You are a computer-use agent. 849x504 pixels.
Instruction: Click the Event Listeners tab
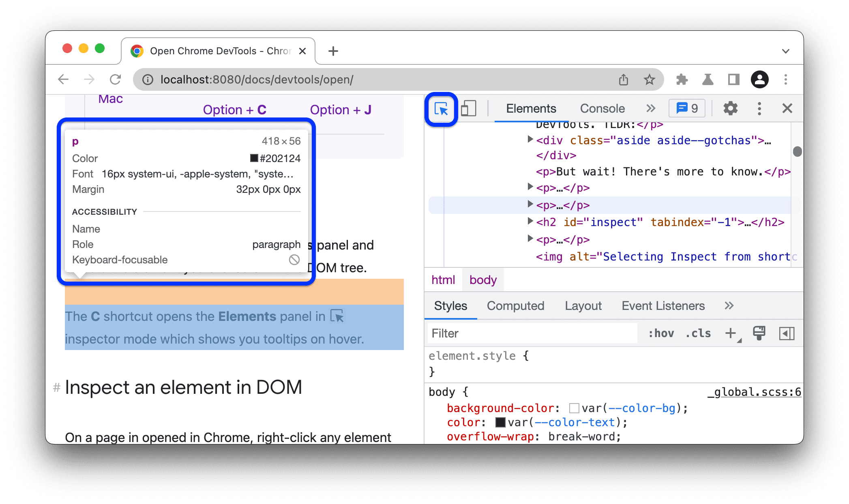(x=663, y=306)
